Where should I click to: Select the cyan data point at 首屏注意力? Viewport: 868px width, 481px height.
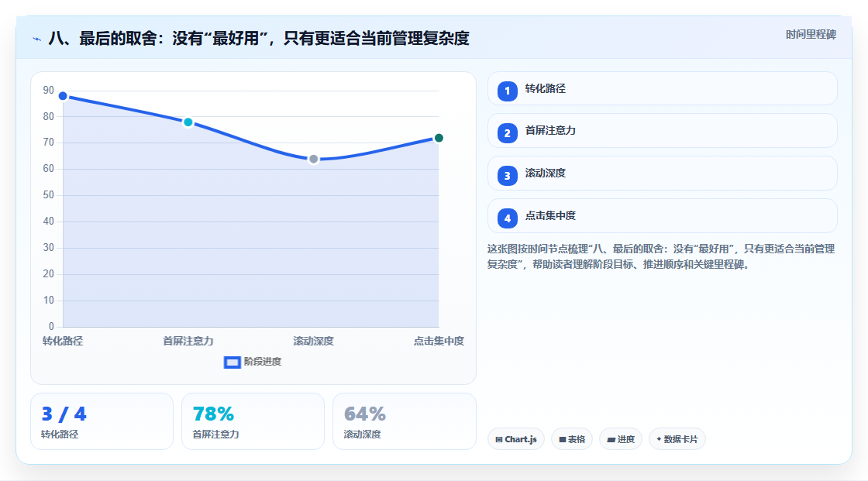[x=188, y=122]
